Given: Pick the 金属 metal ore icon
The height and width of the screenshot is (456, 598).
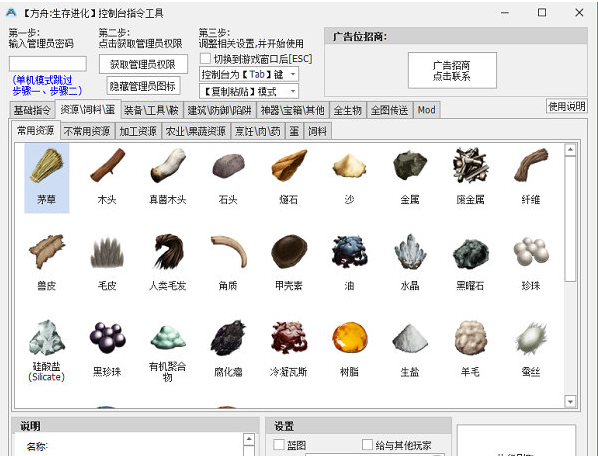Looking at the screenshot, I should tap(410, 165).
